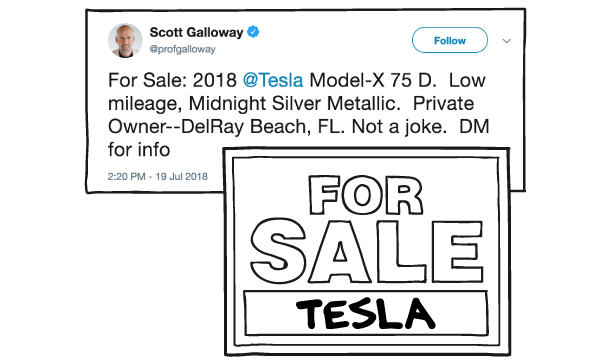612x364 pixels.
Task: Click the for info text line
Action: (x=139, y=150)
